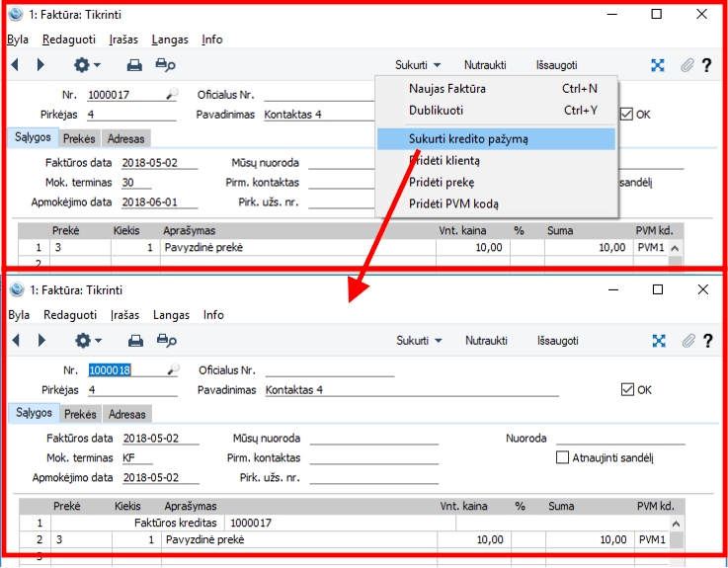
Task: Click the Mok. terminas field containing KF
Action: (x=148, y=458)
